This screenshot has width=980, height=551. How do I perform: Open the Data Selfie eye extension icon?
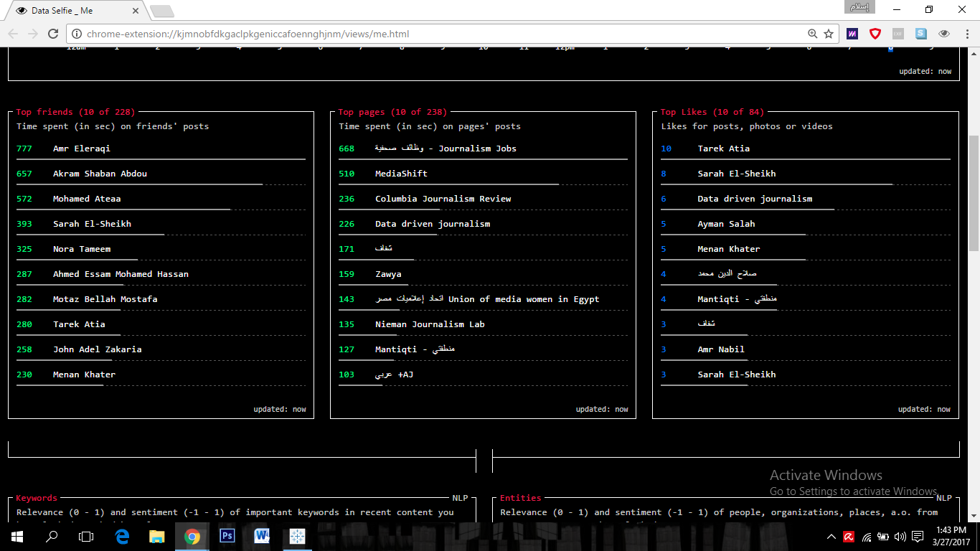[x=944, y=34]
